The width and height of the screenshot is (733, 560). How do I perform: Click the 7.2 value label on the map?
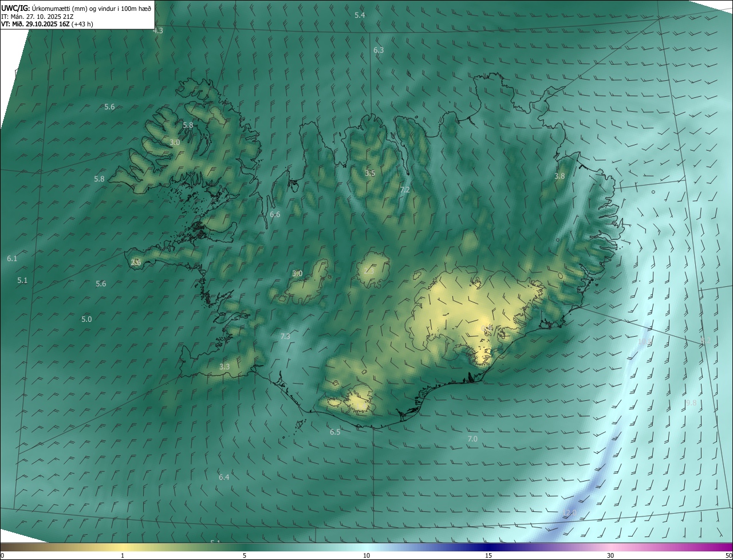405,190
